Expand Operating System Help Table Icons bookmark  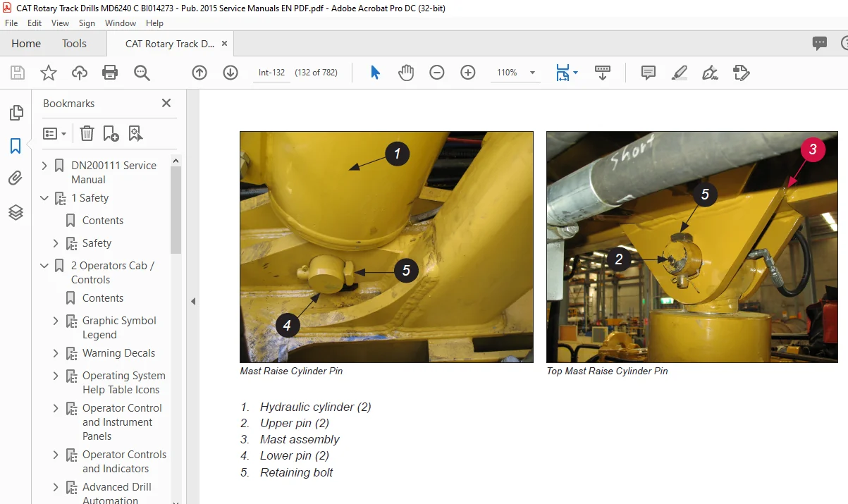click(56, 376)
